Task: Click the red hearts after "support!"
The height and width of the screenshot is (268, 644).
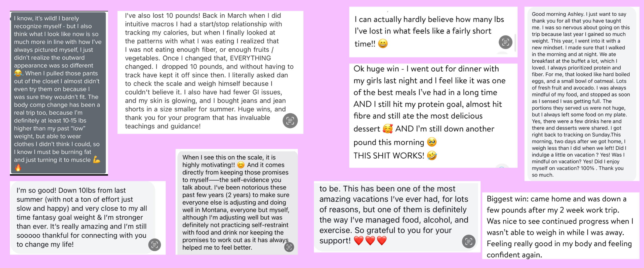Action: point(370,241)
